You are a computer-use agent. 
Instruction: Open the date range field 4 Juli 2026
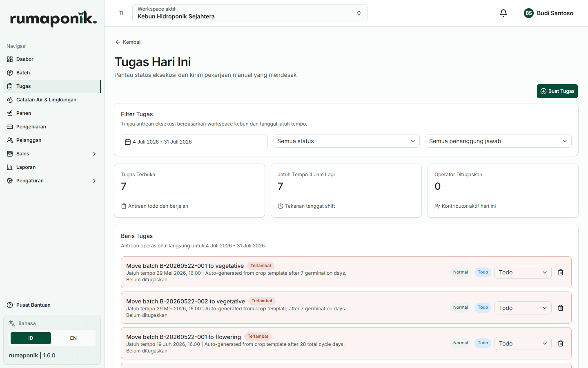click(194, 142)
